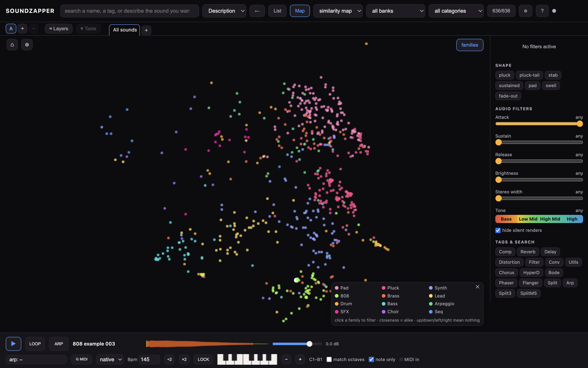588x368 pixels.
Task: Filter map by Pluck family
Action: pos(390,288)
